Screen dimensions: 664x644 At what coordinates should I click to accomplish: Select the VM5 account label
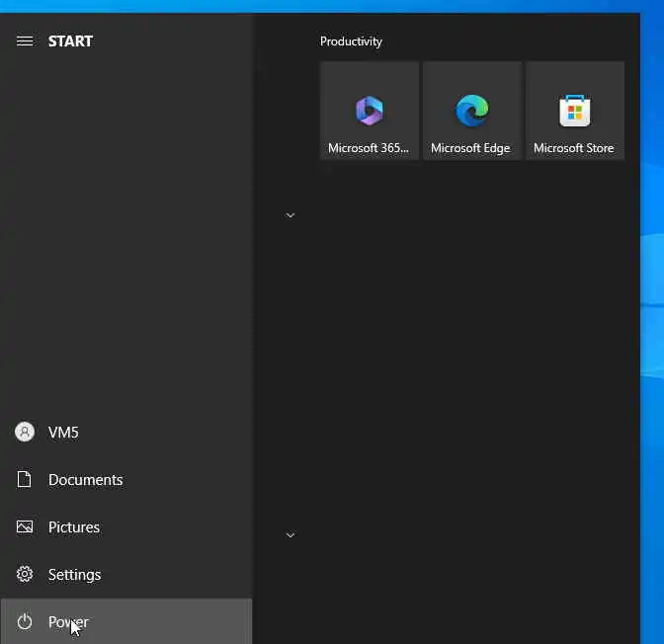(x=63, y=433)
